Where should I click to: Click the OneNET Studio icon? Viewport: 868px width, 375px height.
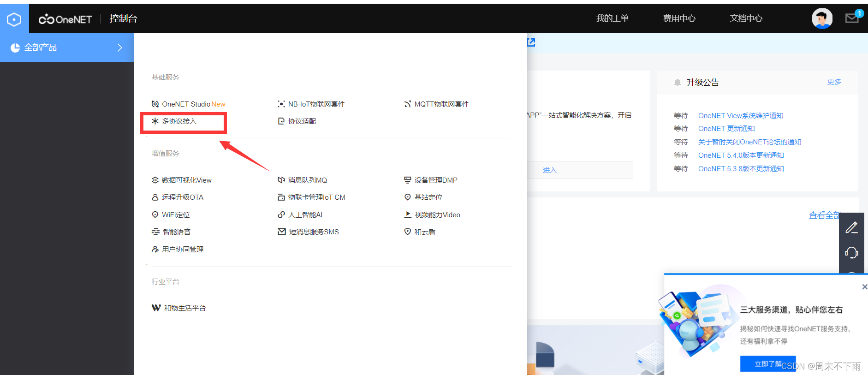pos(155,104)
